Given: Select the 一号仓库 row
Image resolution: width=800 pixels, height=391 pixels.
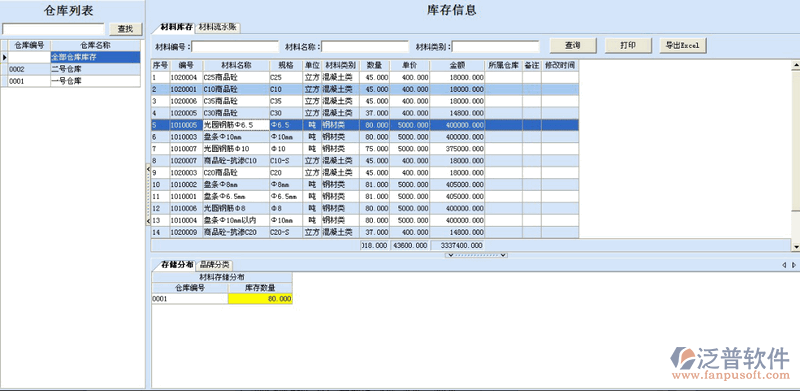Looking at the screenshot, I should 71,81.
